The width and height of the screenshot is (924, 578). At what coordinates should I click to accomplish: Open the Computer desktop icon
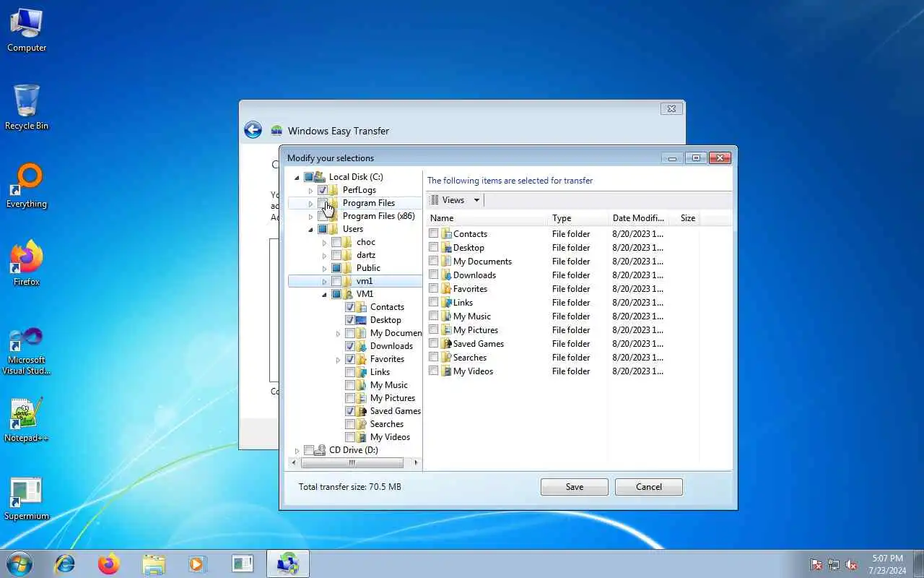coord(27,30)
